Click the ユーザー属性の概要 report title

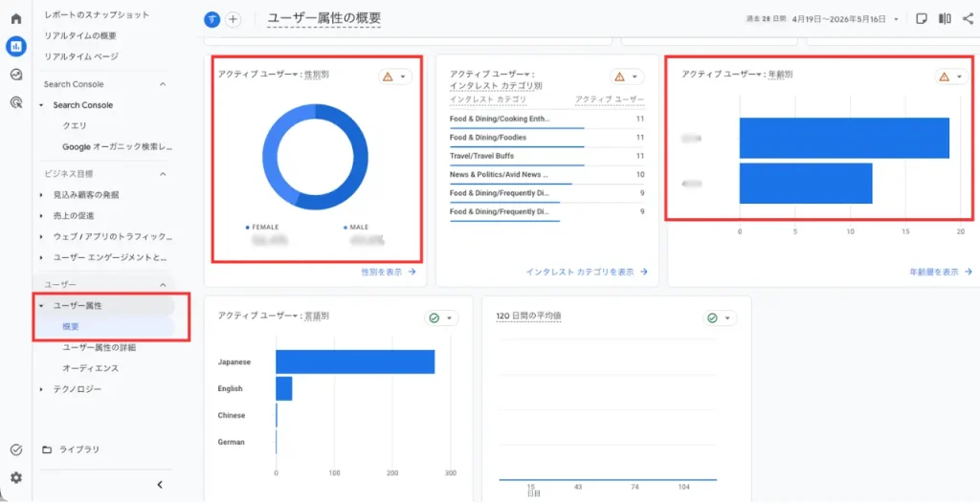point(323,19)
